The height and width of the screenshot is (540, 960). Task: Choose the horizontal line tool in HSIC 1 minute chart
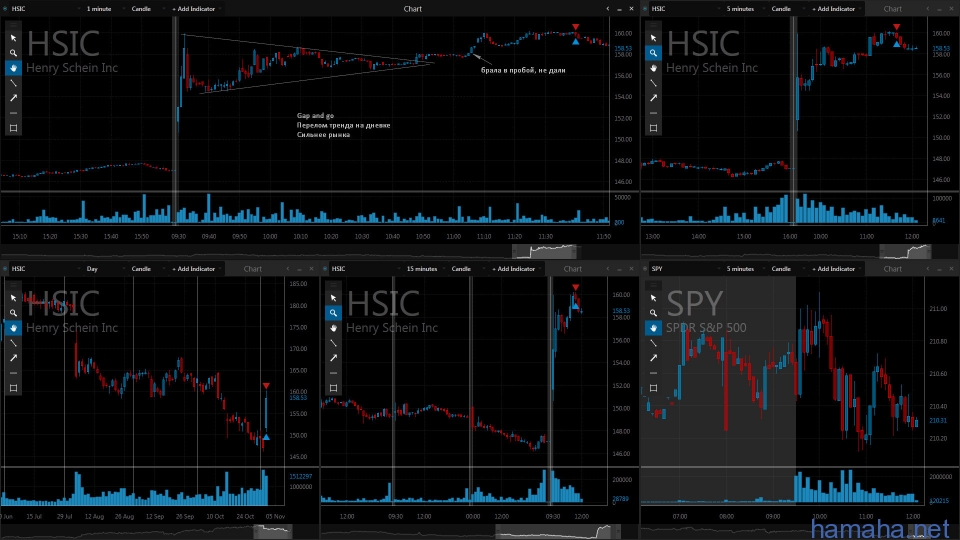coord(13,113)
